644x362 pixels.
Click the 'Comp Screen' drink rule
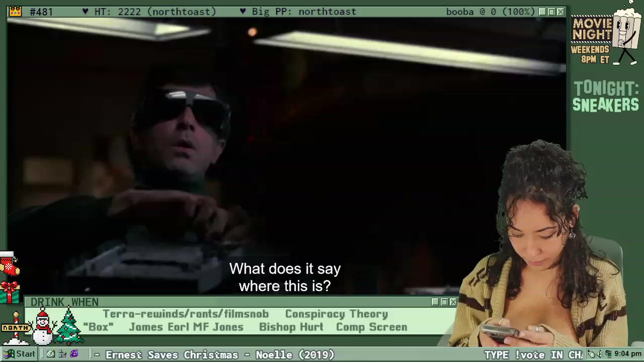point(372,327)
